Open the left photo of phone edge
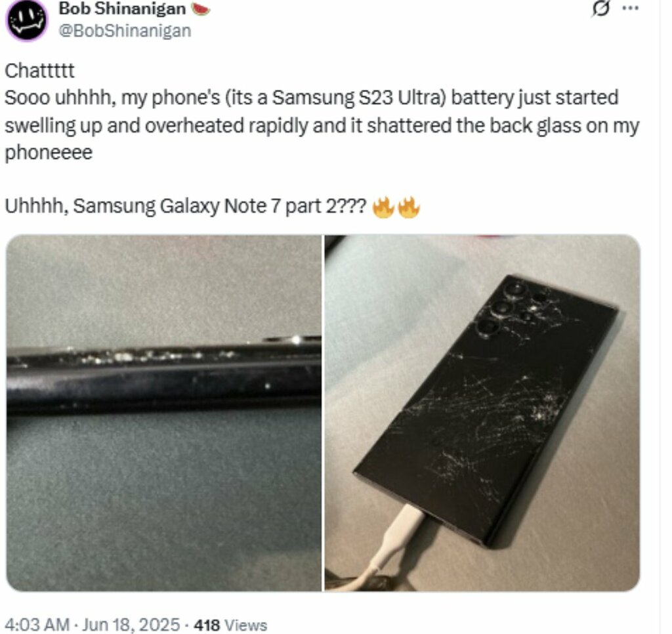This screenshot has height=634, width=672. point(163,413)
